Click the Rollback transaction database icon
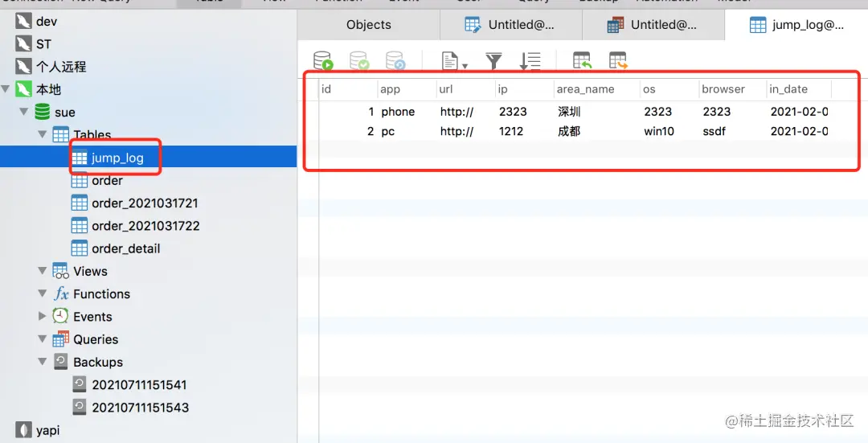Screen dimensions: 868x443 395,60
